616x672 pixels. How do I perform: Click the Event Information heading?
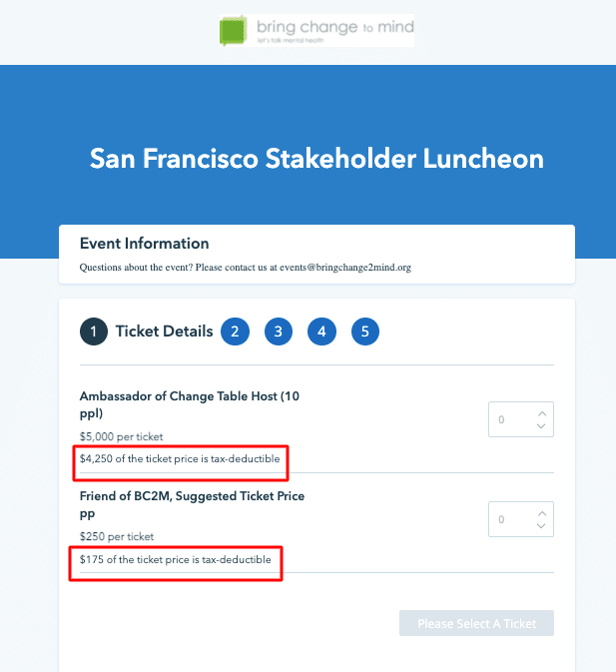(144, 244)
